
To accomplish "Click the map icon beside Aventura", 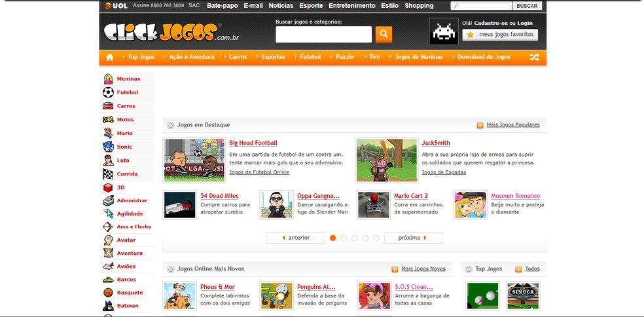I will pos(108,253).
